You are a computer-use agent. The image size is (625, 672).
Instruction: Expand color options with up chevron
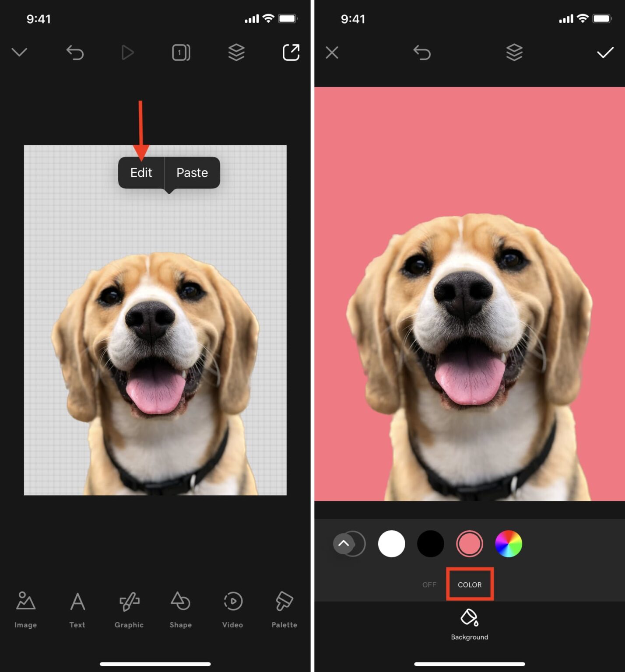pos(344,543)
